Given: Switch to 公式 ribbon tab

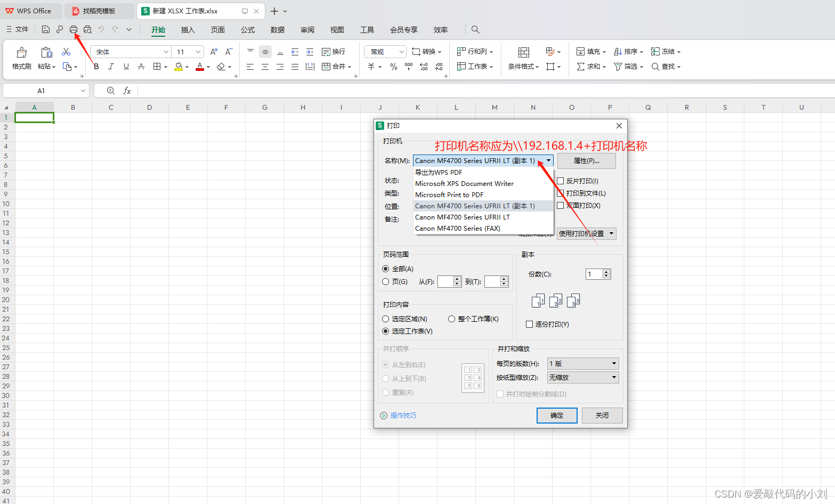Looking at the screenshot, I should tap(248, 30).
